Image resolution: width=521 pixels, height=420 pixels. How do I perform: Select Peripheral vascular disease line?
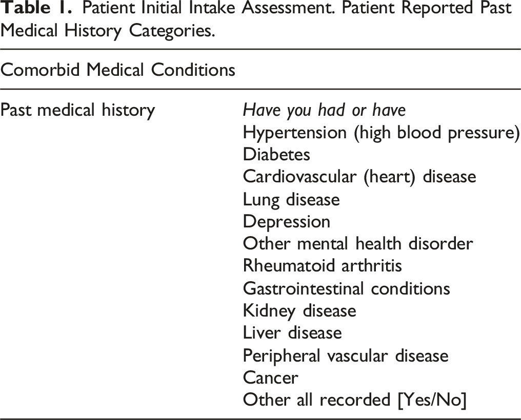pyautogui.click(x=346, y=356)
